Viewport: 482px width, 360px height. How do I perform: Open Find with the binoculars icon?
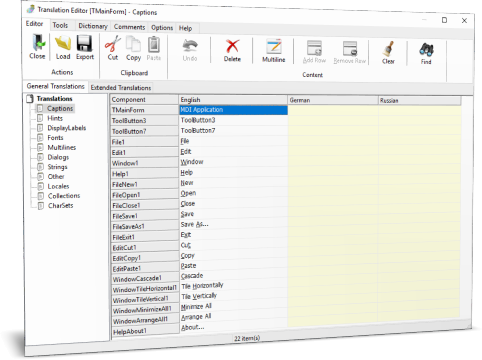(x=426, y=50)
